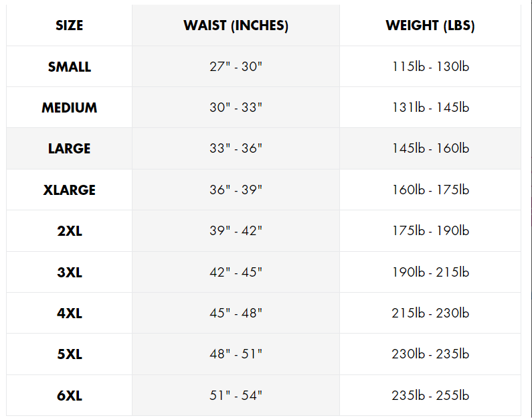Click the 131lb - 145lb weight value
Image resolution: width=532 pixels, height=418 pixels.
(430, 108)
